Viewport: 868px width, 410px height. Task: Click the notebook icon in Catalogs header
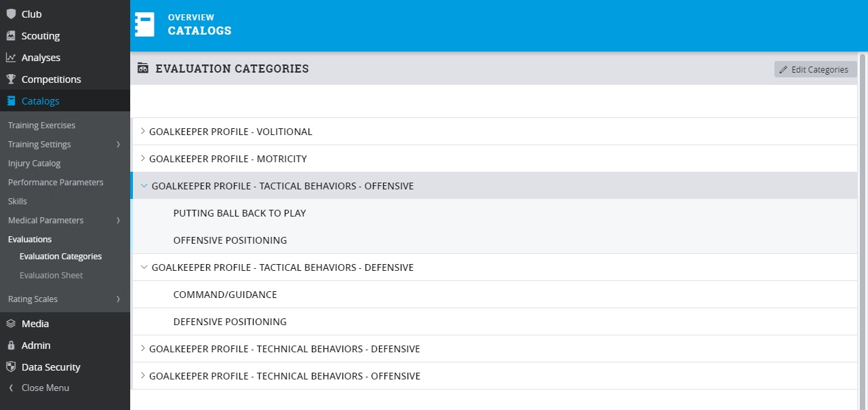coord(144,24)
